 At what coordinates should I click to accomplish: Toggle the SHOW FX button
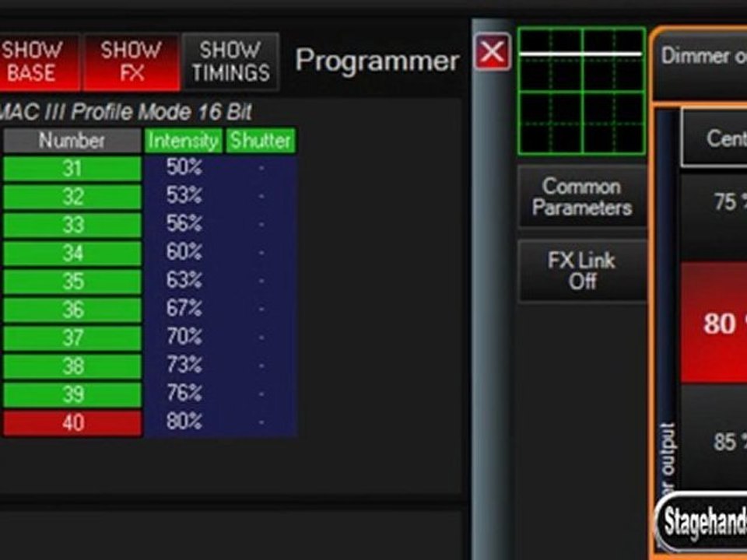(x=132, y=62)
